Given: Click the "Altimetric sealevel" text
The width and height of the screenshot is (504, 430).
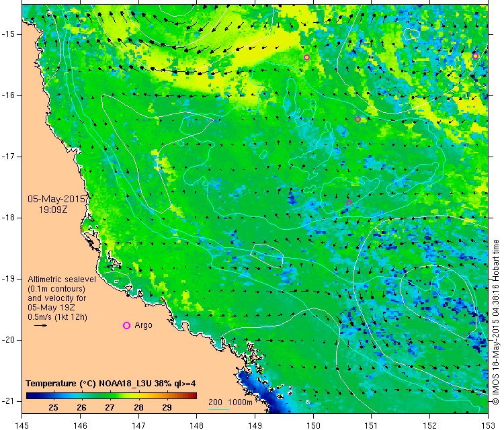Looking at the screenshot, I should coord(62,279).
